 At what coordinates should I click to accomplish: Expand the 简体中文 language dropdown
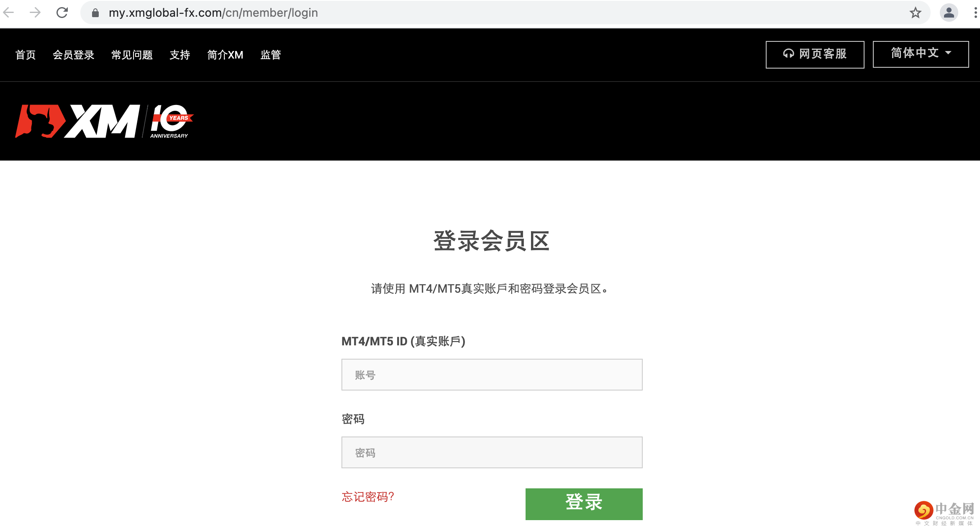921,54
